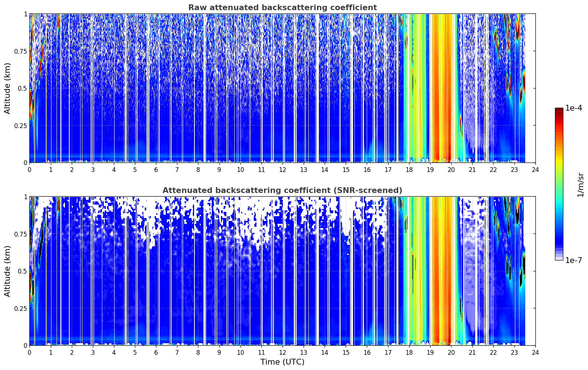Click the 'Attenuated backscattering coefficient (SNR-screened)' title
The width and height of the screenshot is (588, 370).
tap(282, 190)
